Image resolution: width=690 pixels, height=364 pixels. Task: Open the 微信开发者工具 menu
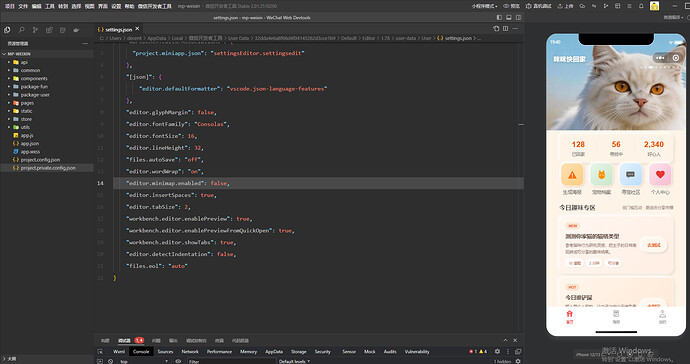(x=154, y=6)
